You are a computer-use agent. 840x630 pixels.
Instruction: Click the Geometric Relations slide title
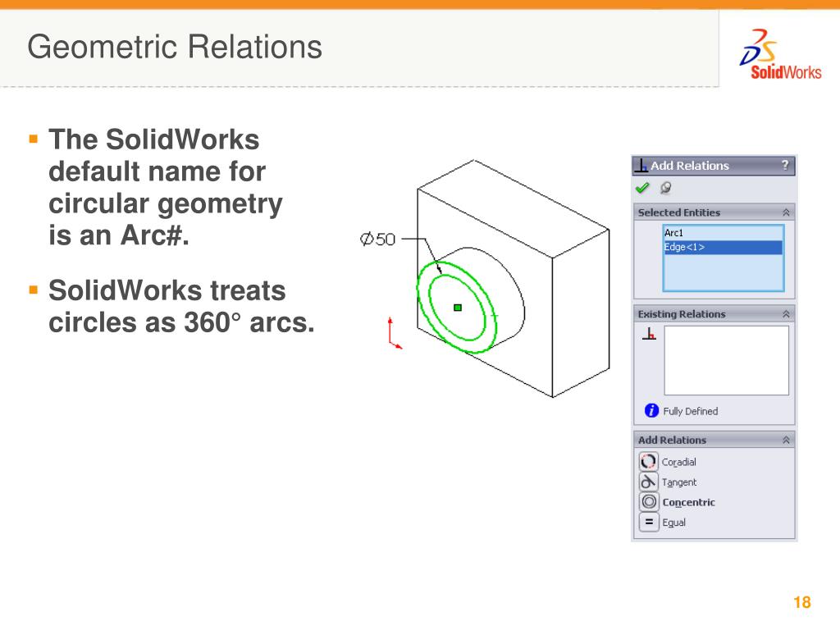click(175, 47)
